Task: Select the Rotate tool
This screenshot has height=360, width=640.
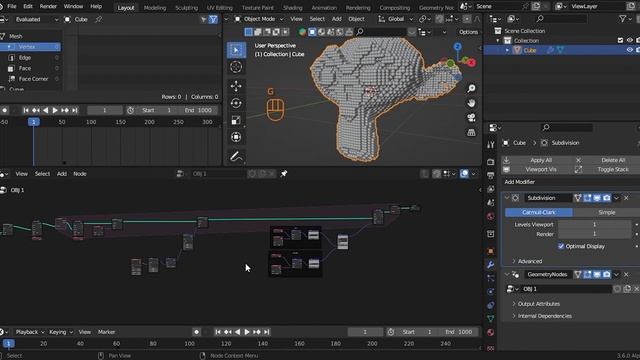Action: pos(236,103)
